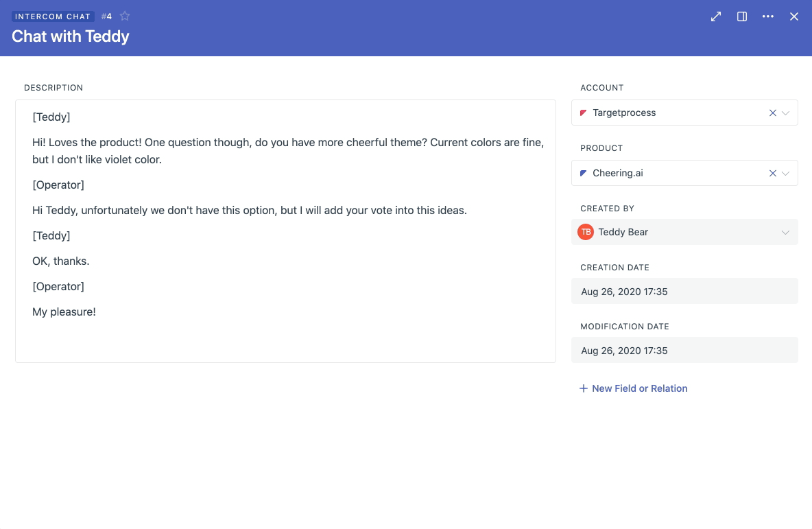Remove Targetprocess from the Account field
Viewport: 812px width, 529px height.
click(772, 113)
